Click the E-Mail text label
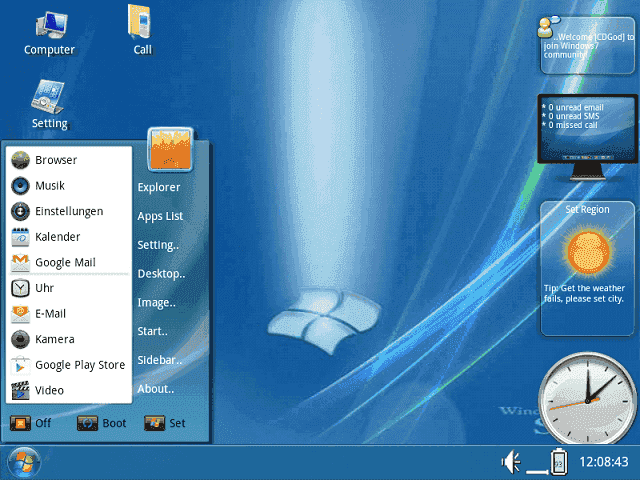Image resolution: width=640 pixels, height=480 pixels. point(50,314)
